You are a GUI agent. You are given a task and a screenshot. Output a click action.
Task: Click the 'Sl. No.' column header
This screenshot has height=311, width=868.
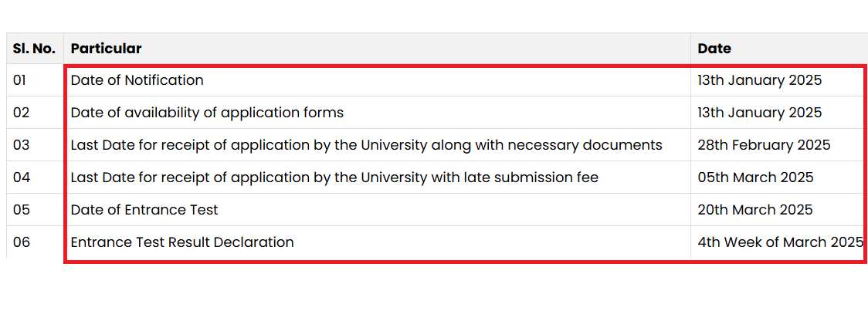34,49
